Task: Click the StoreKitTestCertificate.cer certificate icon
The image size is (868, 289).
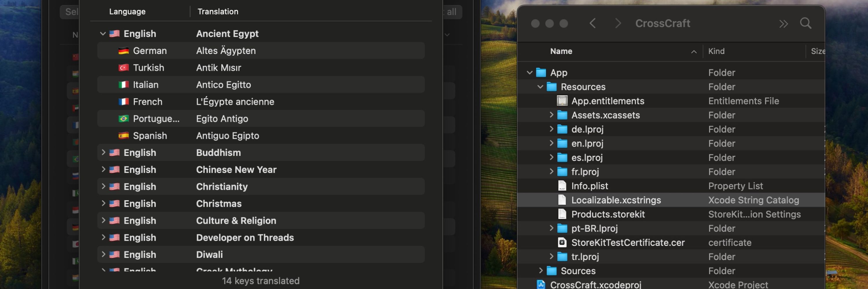Action: pyautogui.click(x=562, y=242)
